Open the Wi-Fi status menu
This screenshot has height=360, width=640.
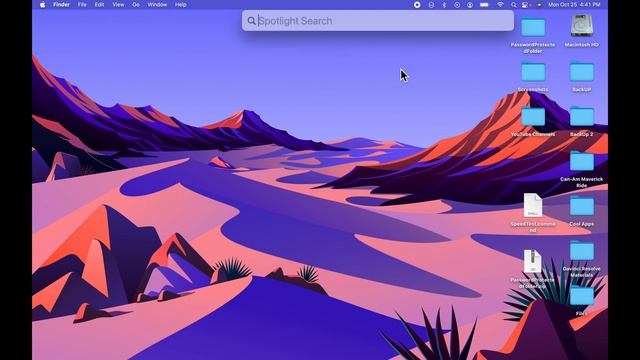[500, 5]
